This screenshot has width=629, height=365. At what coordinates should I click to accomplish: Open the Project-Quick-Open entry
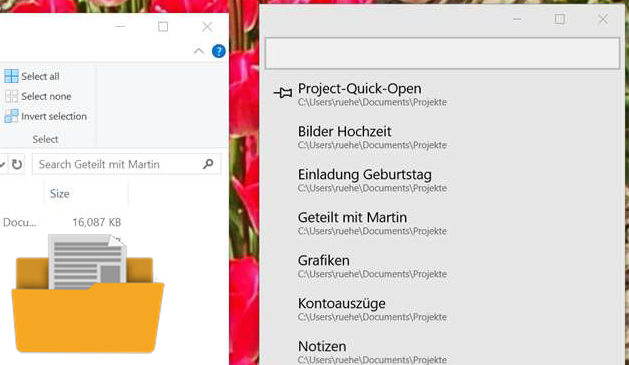point(441,95)
